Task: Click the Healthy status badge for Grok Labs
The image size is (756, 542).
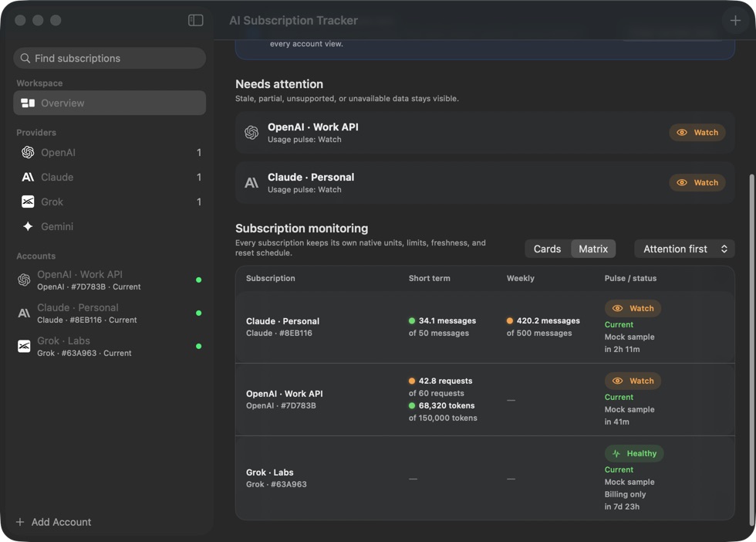Action: click(634, 454)
